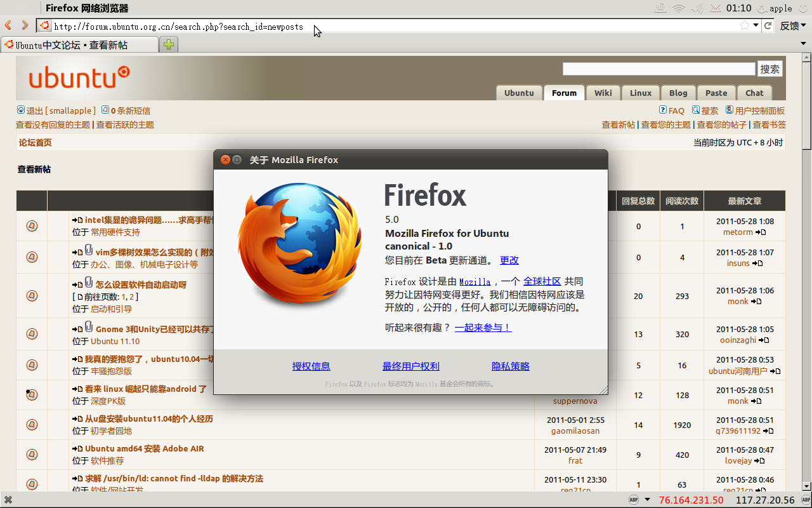
Task: Open topic Ubuntu amd64 安装 Adobe AIR
Action: click(x=145, y=448)
